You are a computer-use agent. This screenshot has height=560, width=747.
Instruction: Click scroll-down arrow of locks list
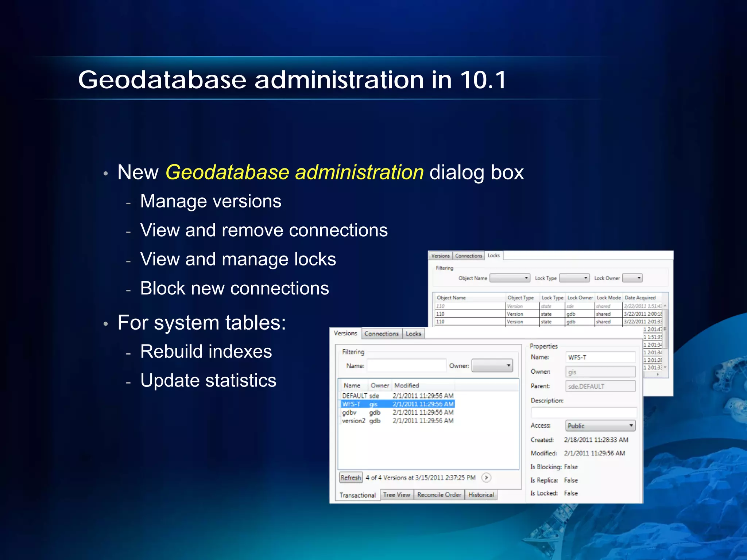click(665, 367)
